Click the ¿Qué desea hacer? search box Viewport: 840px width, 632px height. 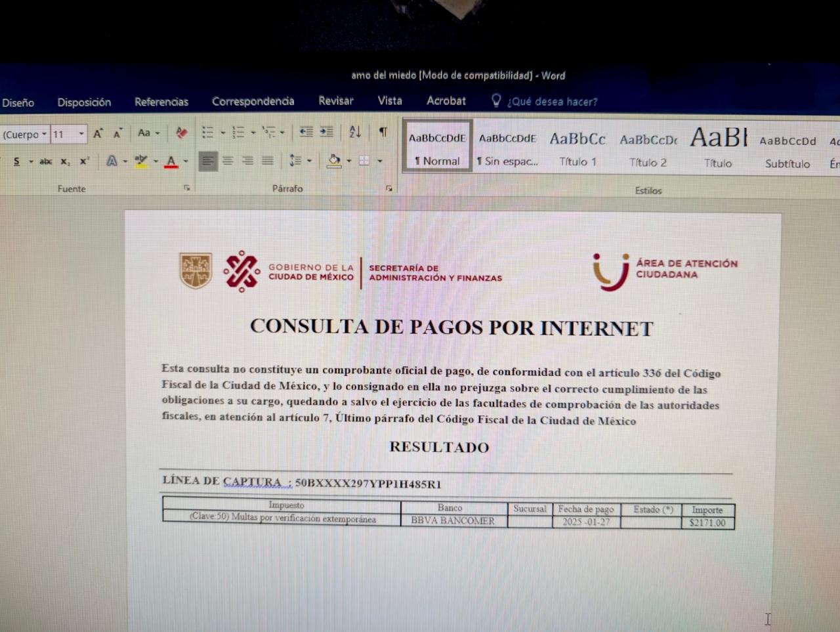(x=552, y=102)
